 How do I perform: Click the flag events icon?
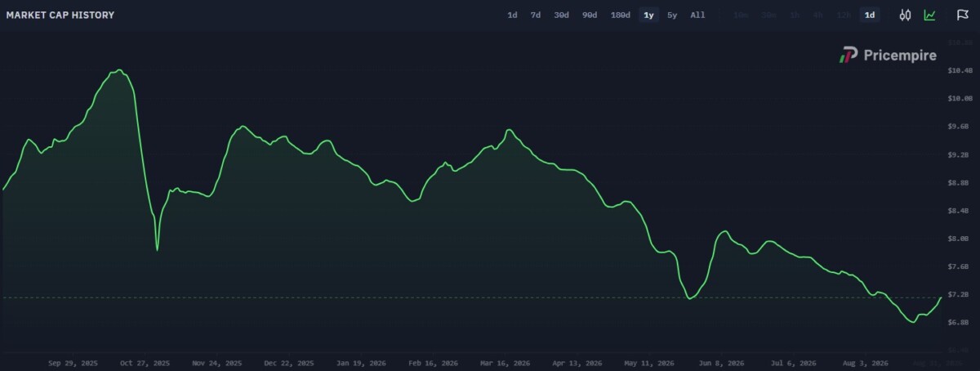(x=963, y=15)
